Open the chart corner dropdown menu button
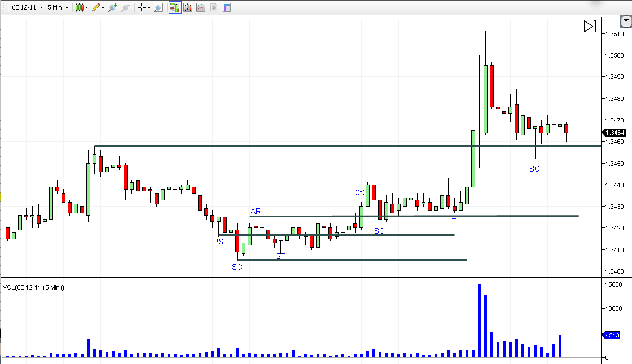This screenshot has height=364, width=632. click(625, 21)
